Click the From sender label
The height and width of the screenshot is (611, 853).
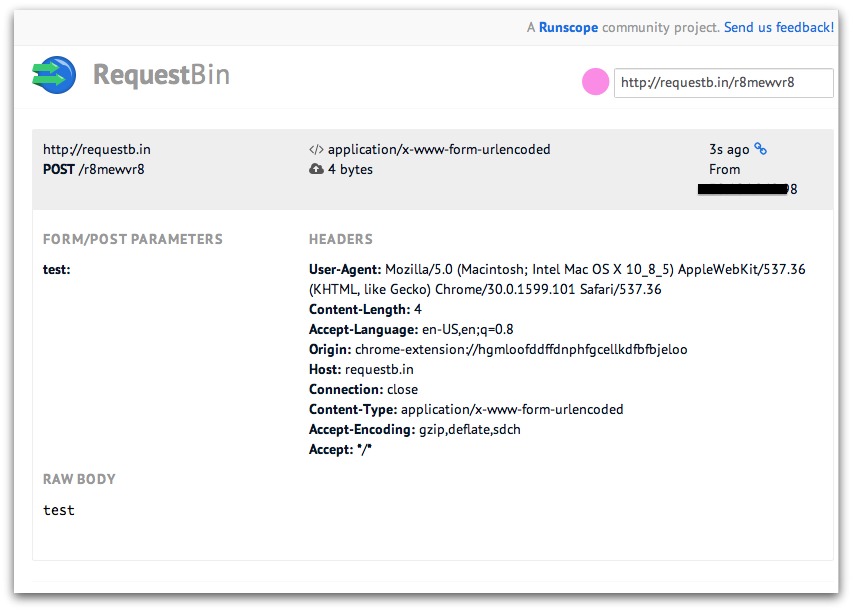point(724,169)
